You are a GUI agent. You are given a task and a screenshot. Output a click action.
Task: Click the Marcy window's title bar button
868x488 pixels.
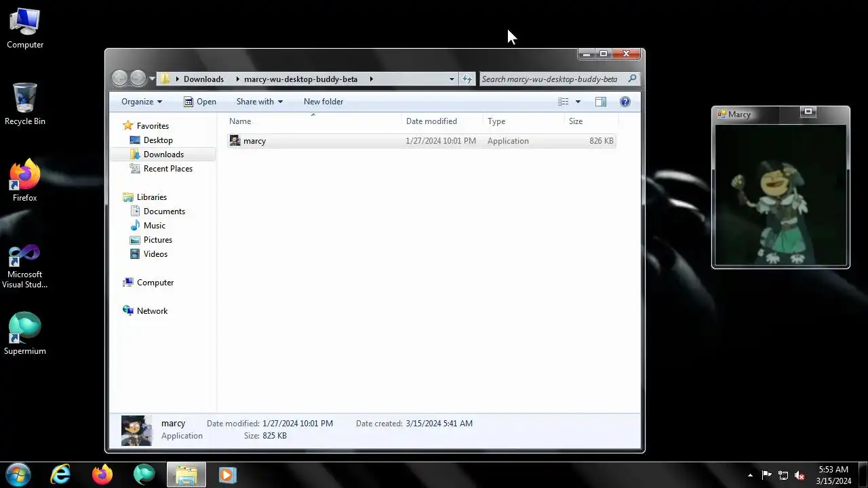[x=808, y=112]
